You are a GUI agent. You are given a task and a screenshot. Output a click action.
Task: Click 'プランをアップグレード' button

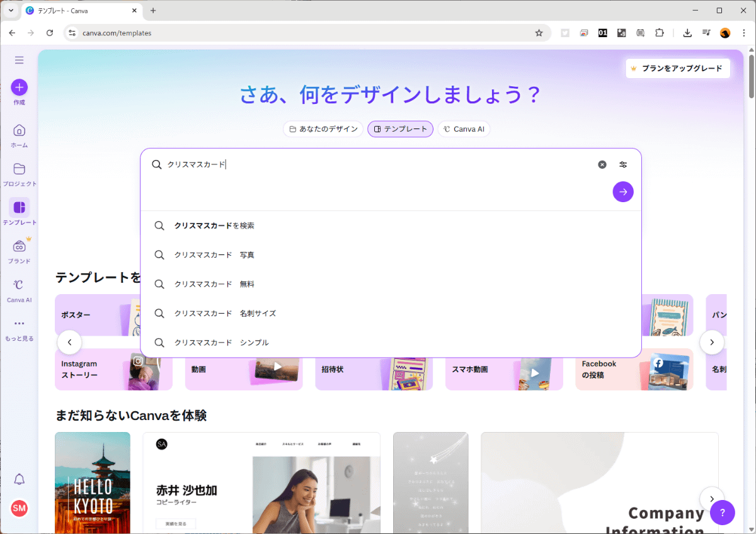[678, 68]
